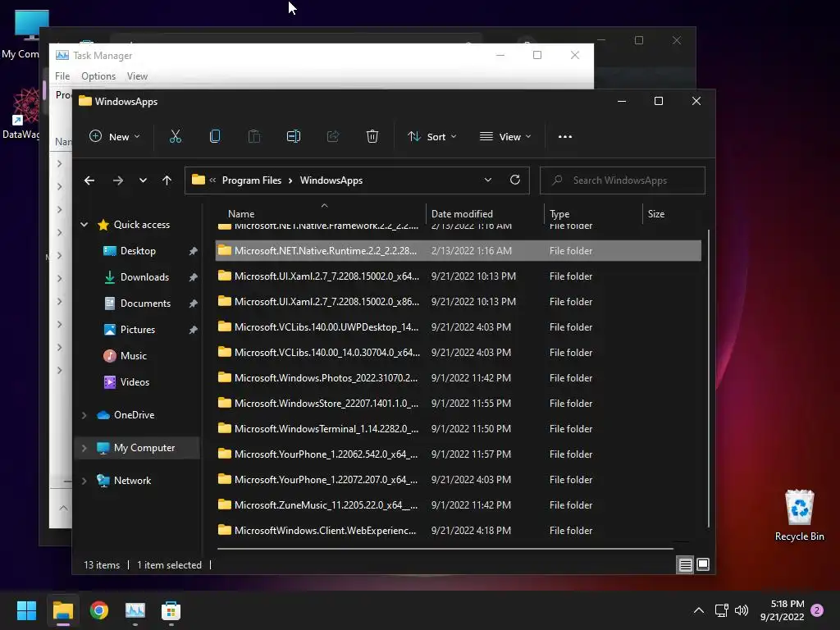Select Microsoft.WindowsTerminal_1.14.2282.0 folder
The width and height of the screenshot is (840, 630).
[x=458, y=428]
